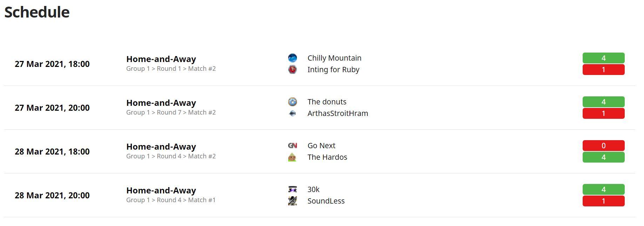Click the SoundLess team logo
644x226 pixels.
292,201
